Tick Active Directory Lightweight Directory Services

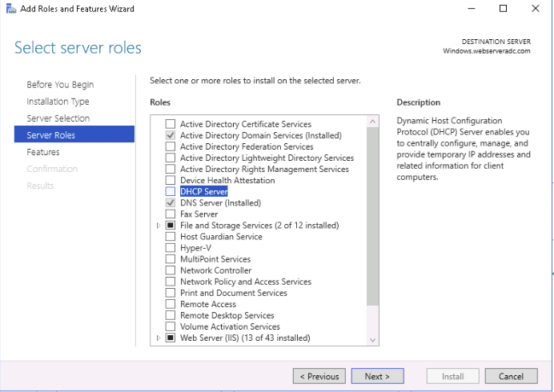point(171,158)
